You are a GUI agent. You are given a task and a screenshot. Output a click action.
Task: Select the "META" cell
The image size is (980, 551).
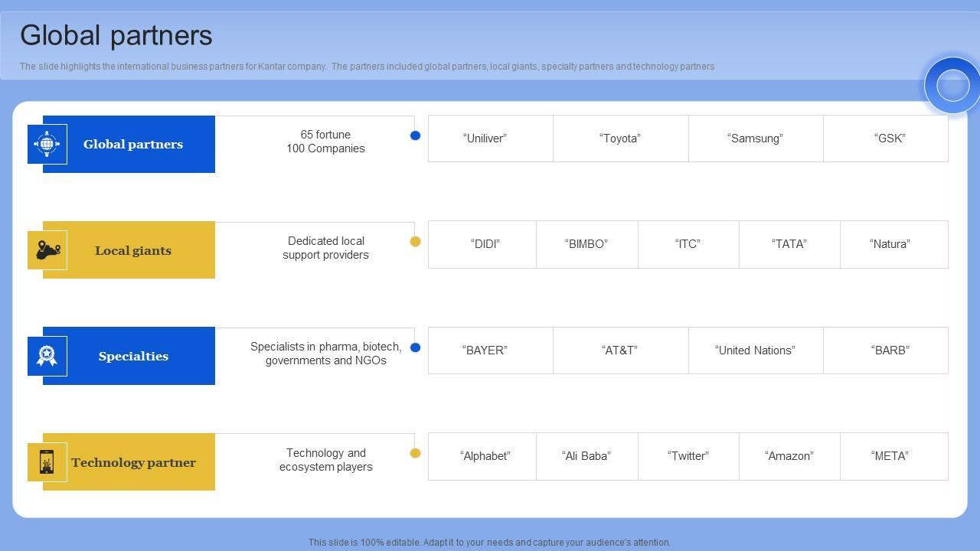coord(894,457)
